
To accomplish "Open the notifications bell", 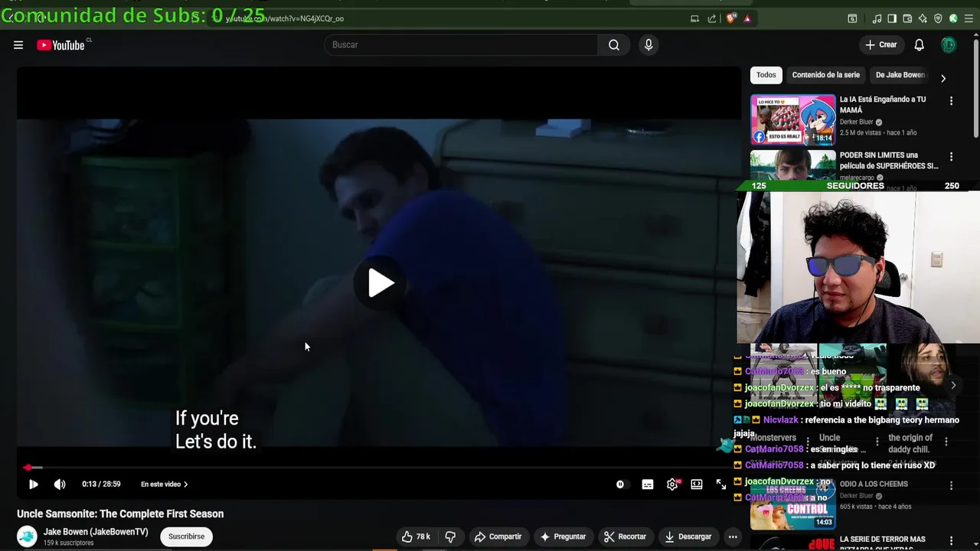I will (x=919, y=45).
